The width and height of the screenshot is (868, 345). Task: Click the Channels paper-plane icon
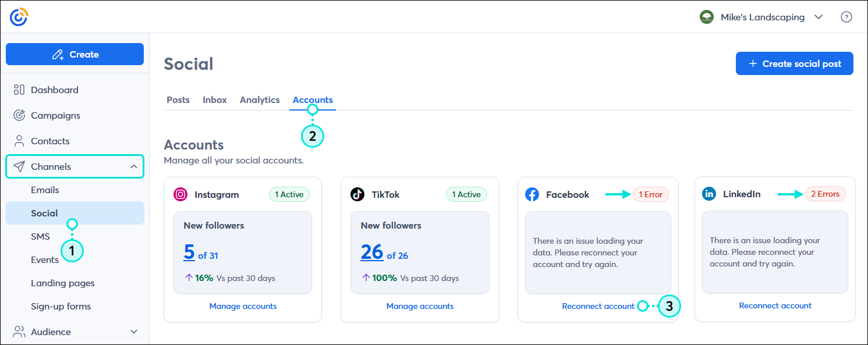19,166
